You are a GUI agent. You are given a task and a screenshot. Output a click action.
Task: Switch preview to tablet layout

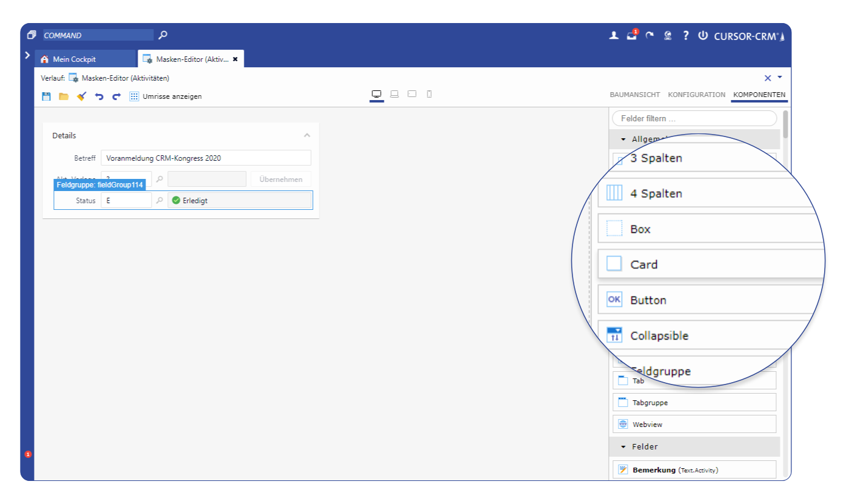[412, 94]
